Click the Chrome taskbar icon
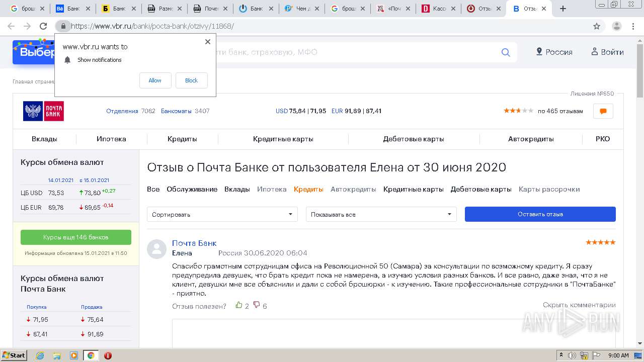Viewport: 644px width, 362px height. [x=91, y=355]
